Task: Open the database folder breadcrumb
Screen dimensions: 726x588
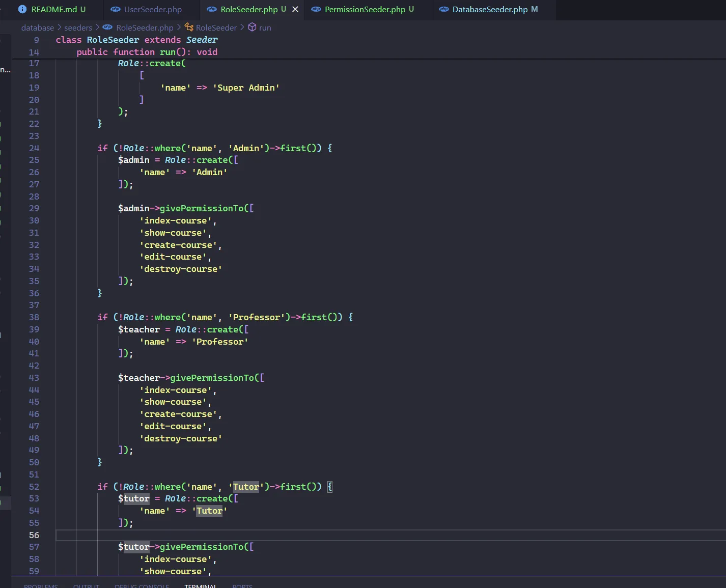Action: 38,27
